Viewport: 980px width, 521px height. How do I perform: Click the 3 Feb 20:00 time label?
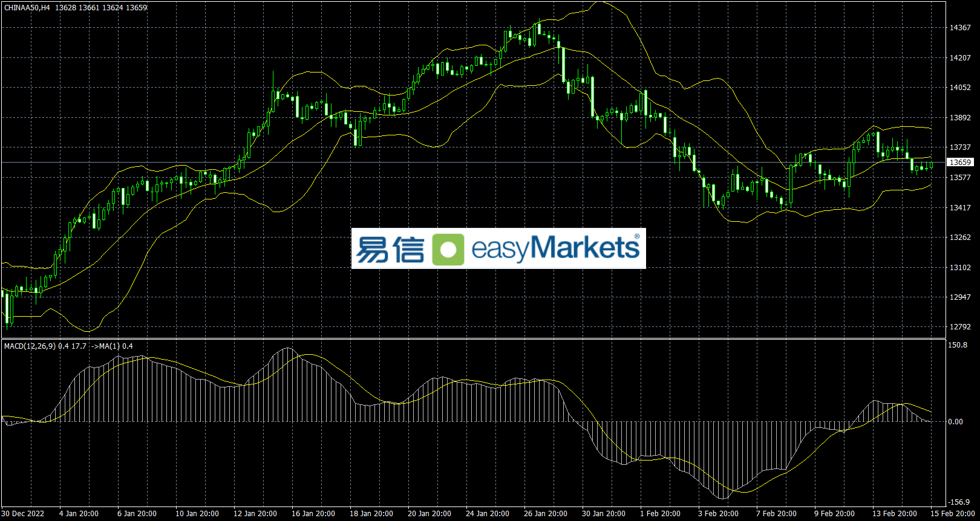[x=719, y=514]
